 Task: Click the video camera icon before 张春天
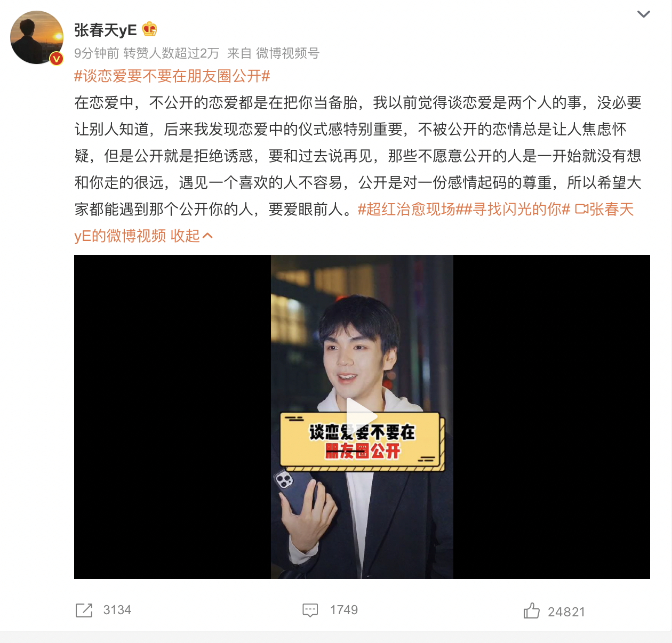pyautogui.click(x=581, y=210)
